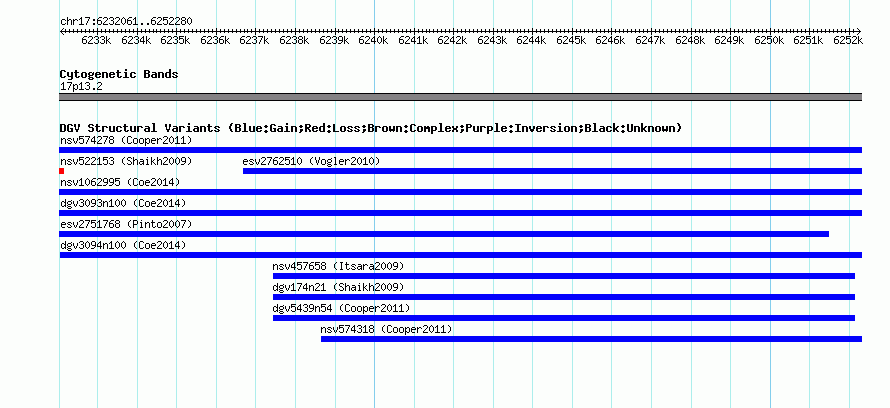The image size is (890, 408).
Task: Click the 6235k ruler tick label
Action: tap(175, 41)
